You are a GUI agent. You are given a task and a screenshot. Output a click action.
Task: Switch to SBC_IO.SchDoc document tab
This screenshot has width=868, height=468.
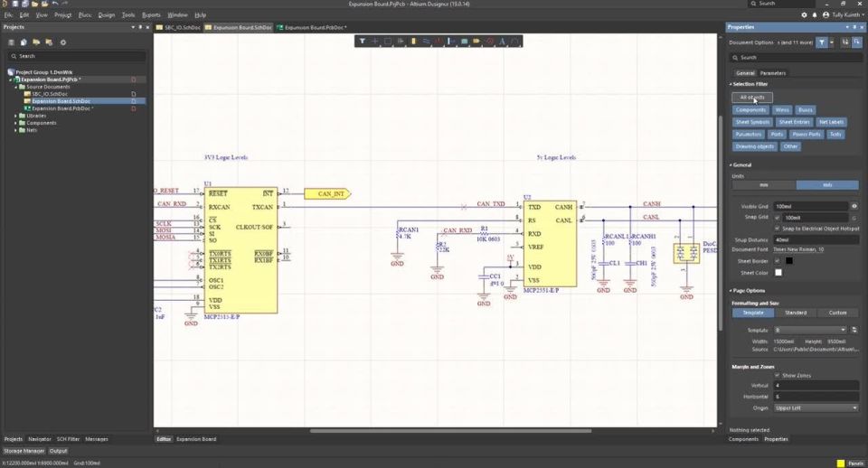[x=178, y=27]
